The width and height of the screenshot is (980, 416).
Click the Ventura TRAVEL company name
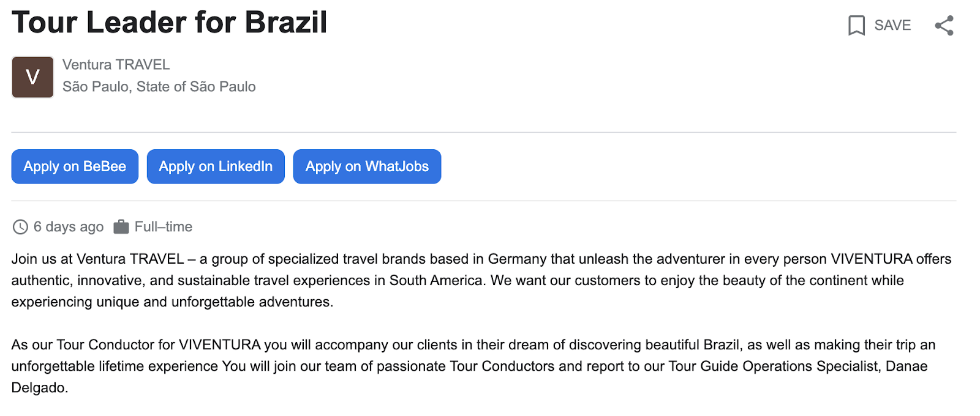116,65
